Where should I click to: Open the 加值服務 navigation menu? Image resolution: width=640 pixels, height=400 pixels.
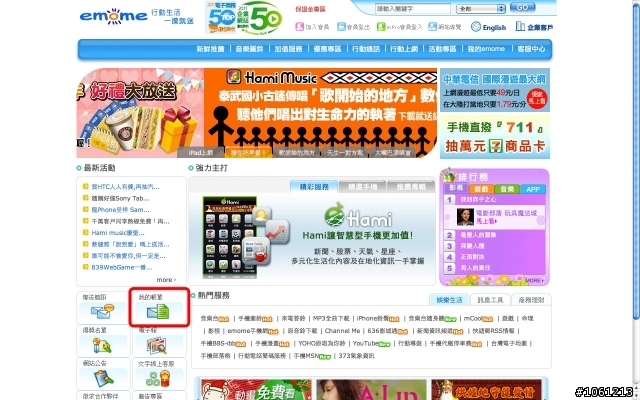point(288,49)
